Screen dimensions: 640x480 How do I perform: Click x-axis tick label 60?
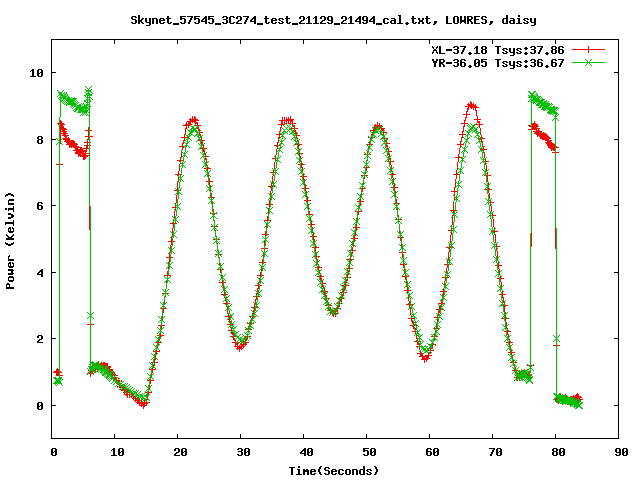pyautogui.click(x=432, y=452)
